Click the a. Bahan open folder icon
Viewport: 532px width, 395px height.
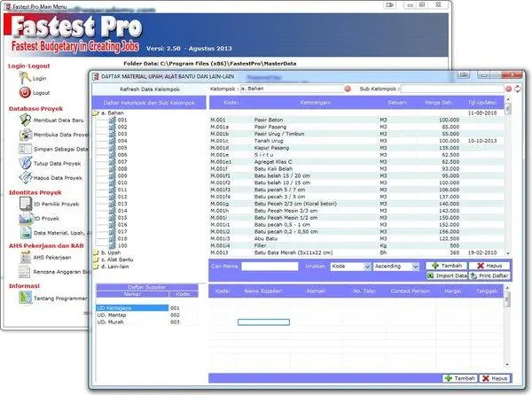pos(96,112)
